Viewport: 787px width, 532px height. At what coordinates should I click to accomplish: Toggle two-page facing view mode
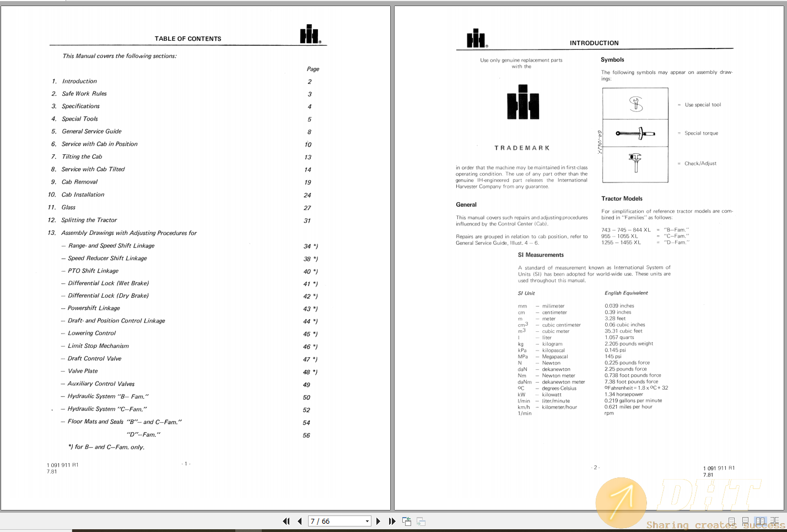pyautogui.click(x=761, y=521)
